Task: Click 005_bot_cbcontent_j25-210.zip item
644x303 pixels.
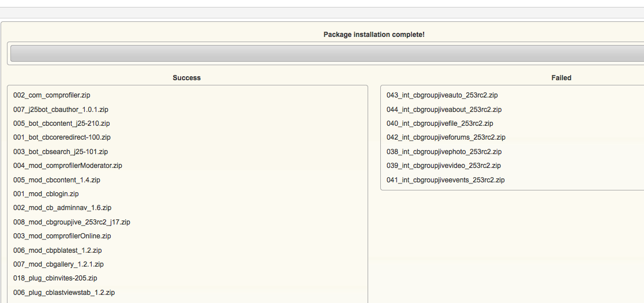Action: point(62,123)
